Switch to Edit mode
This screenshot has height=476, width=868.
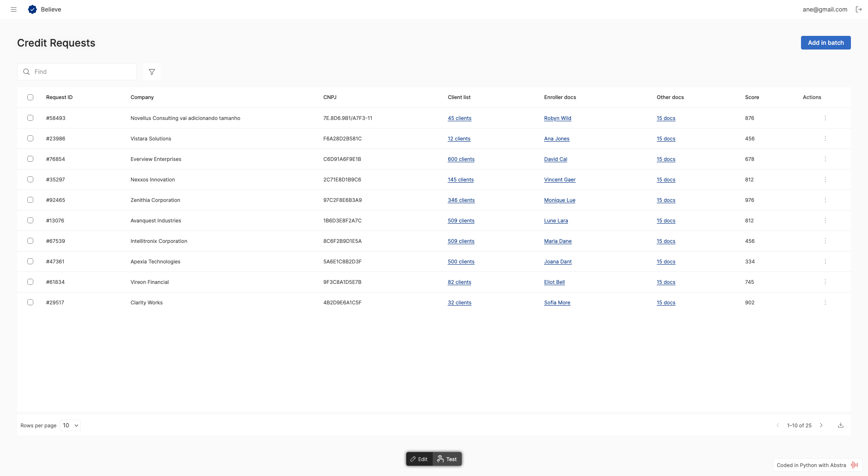pos(419,459)
